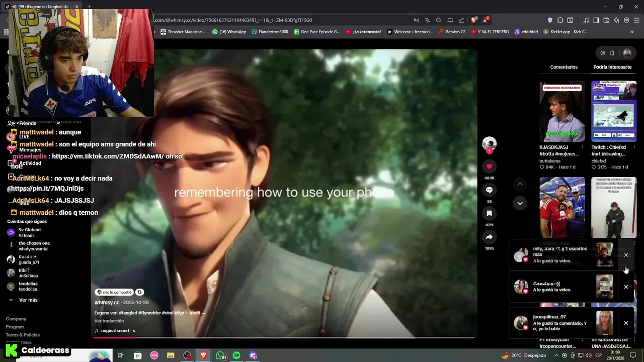Click the share page icon in address bar
The width and height of the screenshot is (644, 362).
[x=461, y=20]
